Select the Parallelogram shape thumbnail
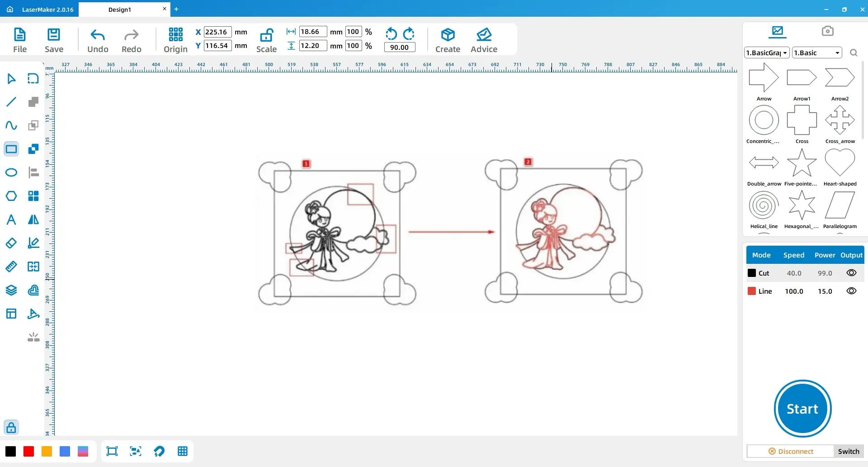This screenshot has height=467, width=868. (840, 205)
